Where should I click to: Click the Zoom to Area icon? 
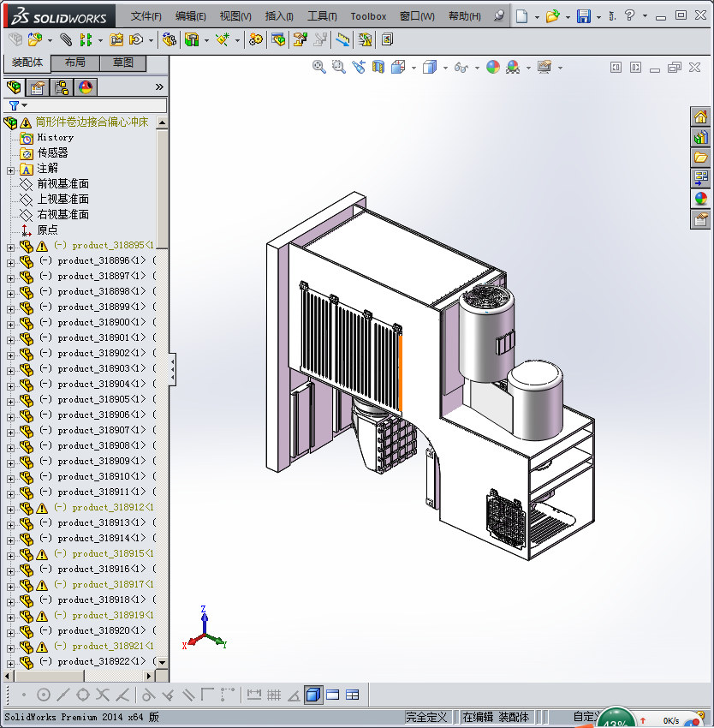tap(339, 68)
